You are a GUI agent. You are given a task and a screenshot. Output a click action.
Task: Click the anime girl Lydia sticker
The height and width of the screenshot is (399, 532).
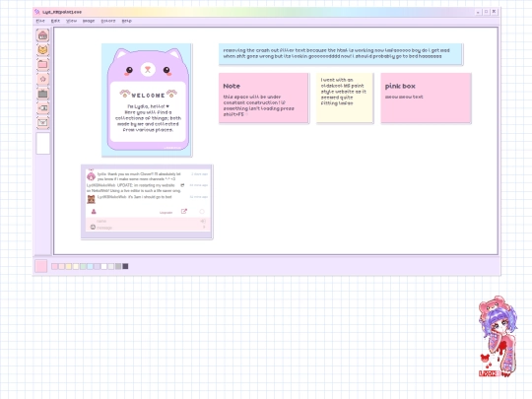[498, 337]
